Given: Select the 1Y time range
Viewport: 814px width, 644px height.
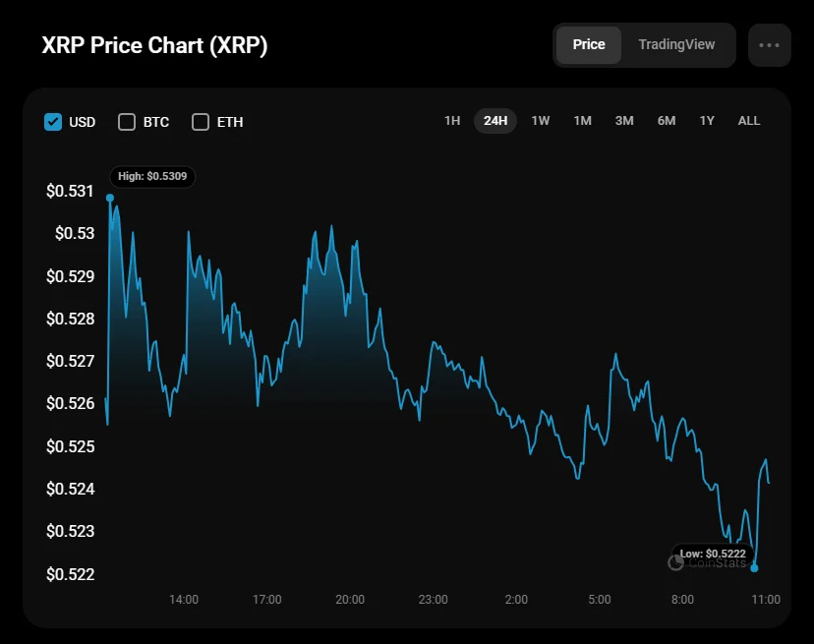Looking at the screenshot, I should [707, 121].
